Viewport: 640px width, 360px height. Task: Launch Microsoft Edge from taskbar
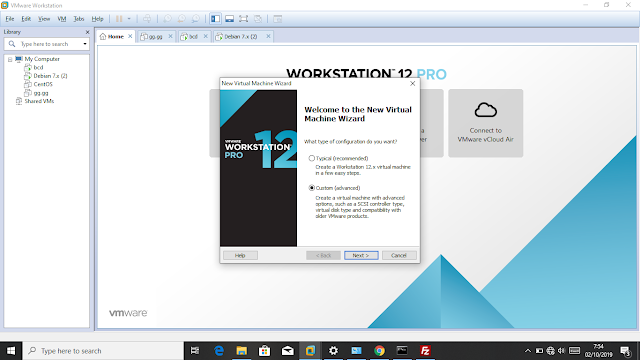(219, 351)
